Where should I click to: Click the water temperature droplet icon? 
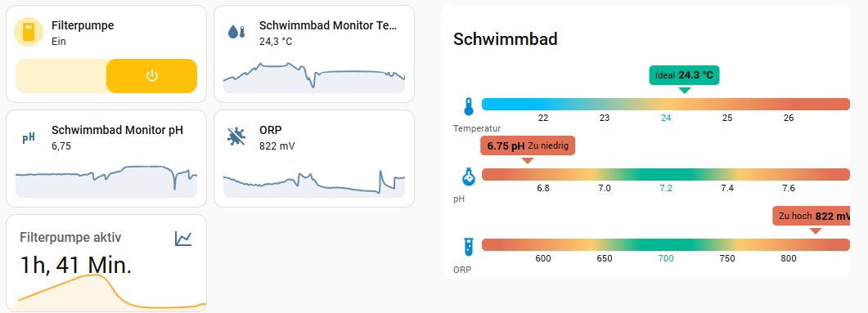236,32
